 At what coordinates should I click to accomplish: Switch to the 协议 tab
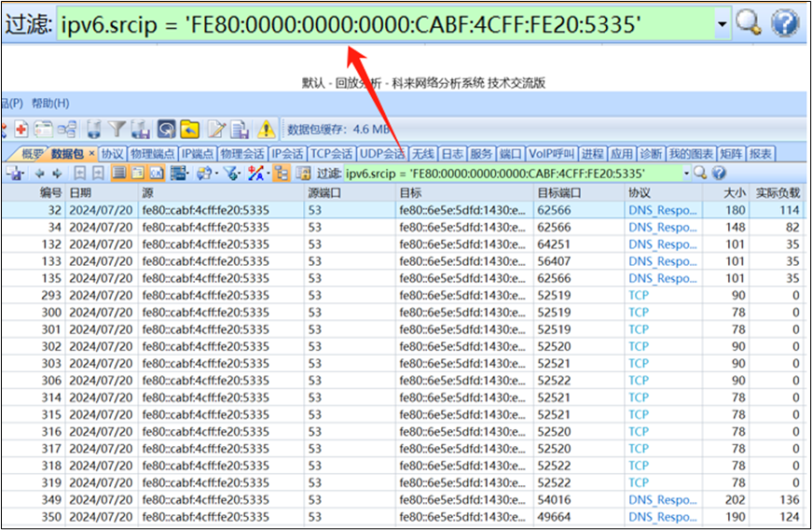113,154
